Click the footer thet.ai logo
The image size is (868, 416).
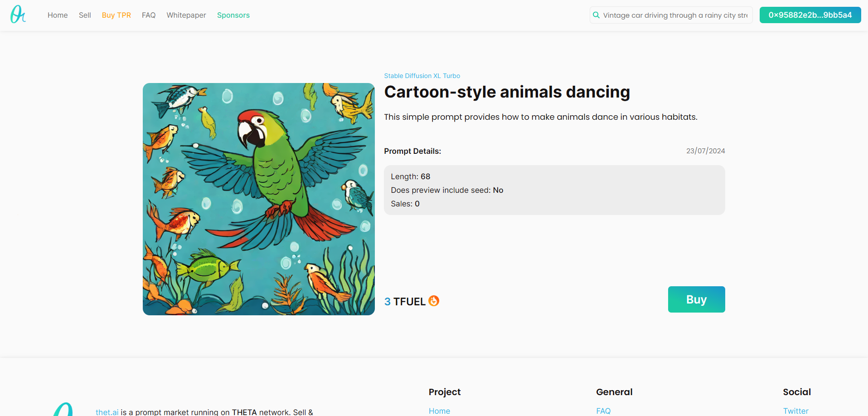pyautogui.click(x=64, y=410)
